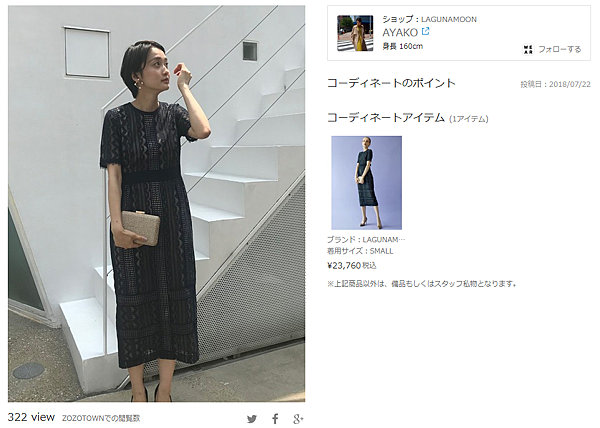Open the AYAKO staff name link
This screenshot has height=428, width=600.
[x=400, y=32]
